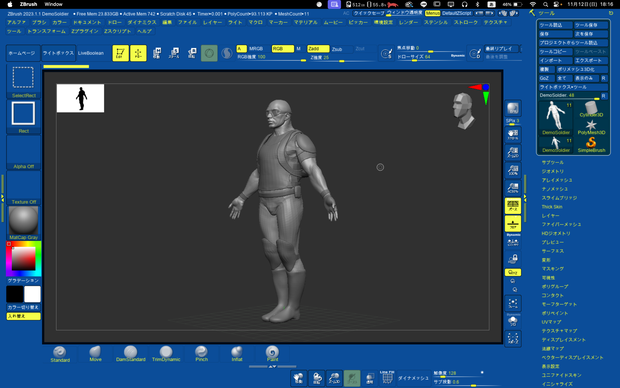This screenshot has width=620, height=388.
Task: Open the Zプラグイン menu
Action: [85, 31]
